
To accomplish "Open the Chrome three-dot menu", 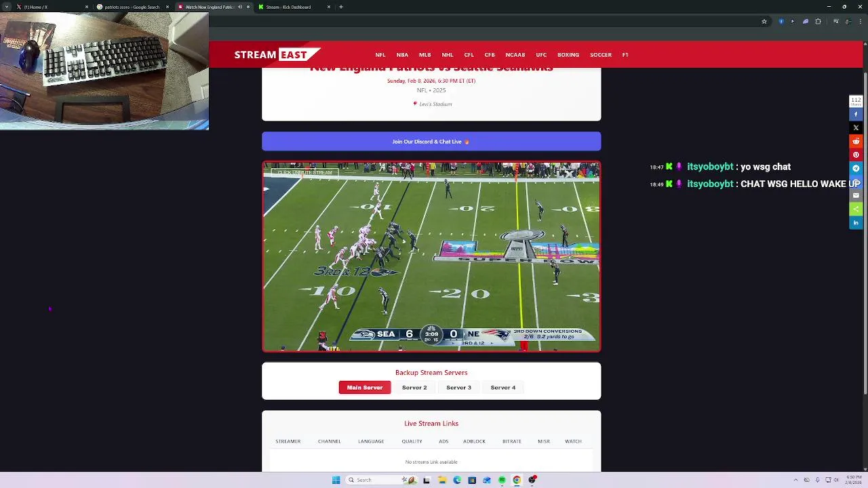I will [x=861, y=22].
